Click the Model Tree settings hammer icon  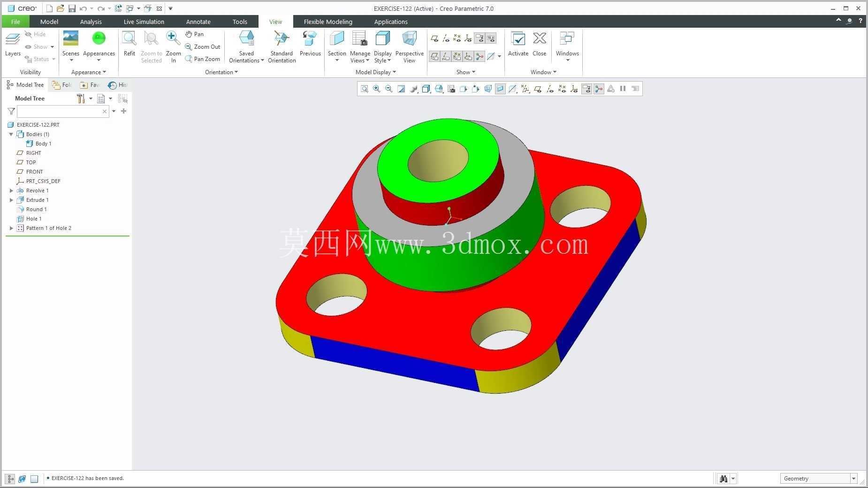click(x=81, y=99)
